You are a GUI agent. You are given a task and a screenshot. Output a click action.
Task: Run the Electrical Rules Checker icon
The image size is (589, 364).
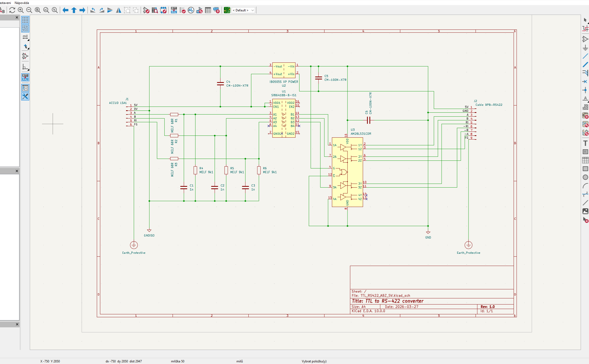182,10
